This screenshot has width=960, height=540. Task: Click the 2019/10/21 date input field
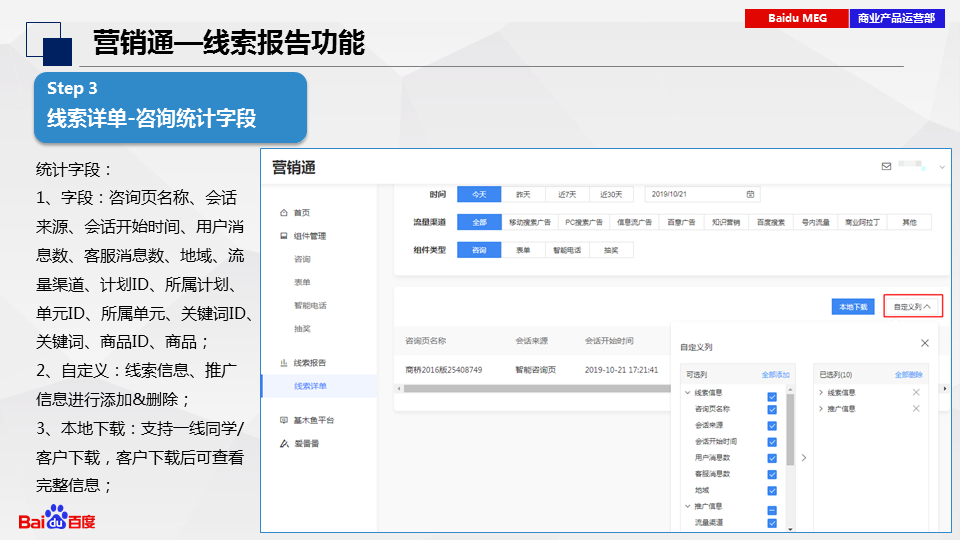(702, 194)
